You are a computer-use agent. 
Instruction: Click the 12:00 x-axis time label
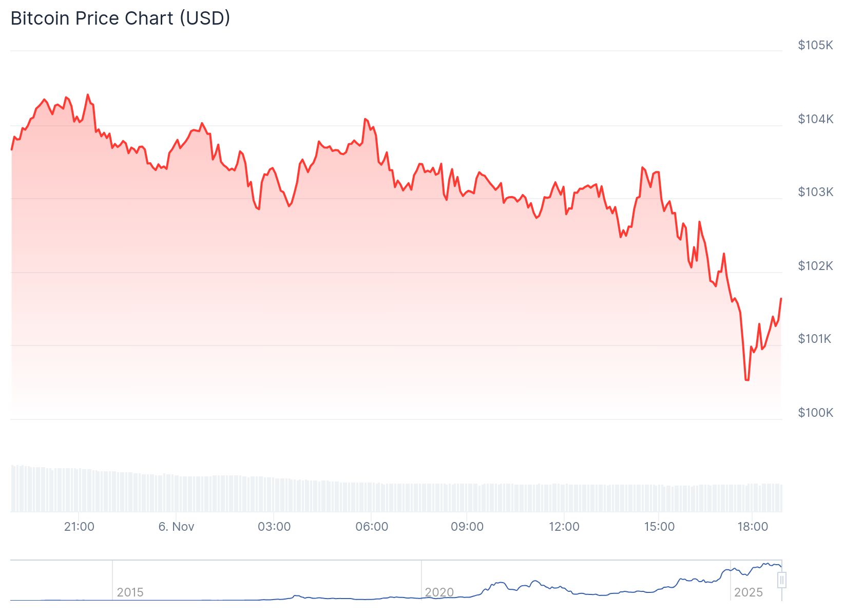(x=564, y=527)
